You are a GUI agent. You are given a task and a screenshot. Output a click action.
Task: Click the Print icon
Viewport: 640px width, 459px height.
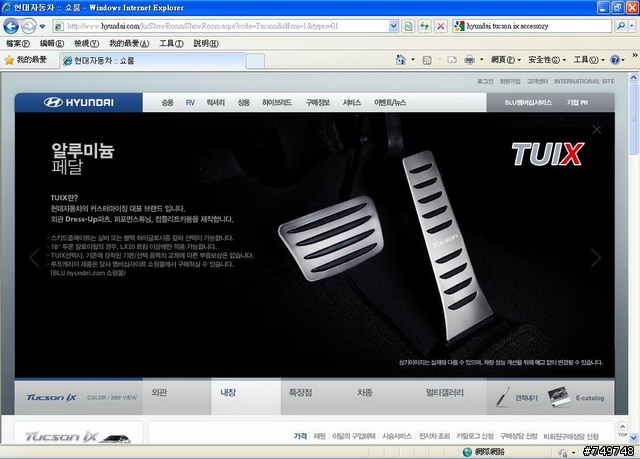[x=469, y=60]
